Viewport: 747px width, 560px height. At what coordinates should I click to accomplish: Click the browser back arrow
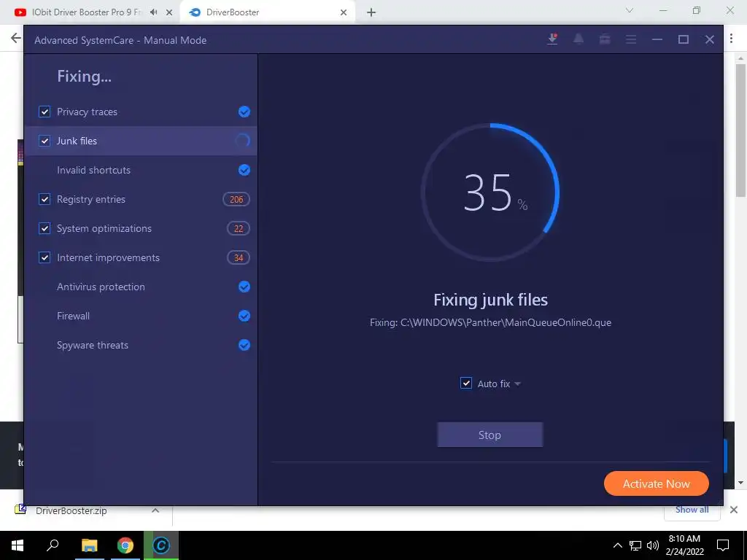click(x=16, y=38)
